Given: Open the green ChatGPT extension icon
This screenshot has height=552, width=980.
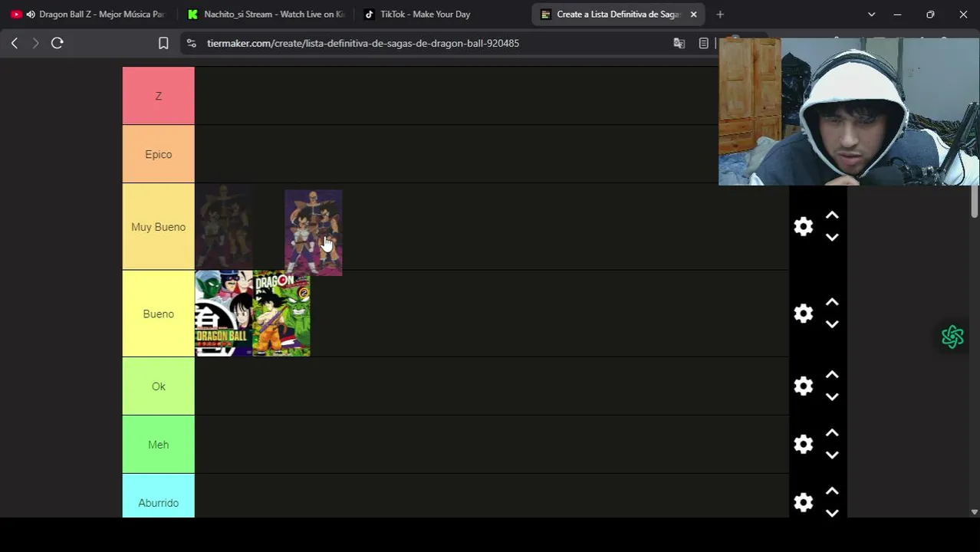Looking at the screenshot, I should pos(952,337).
